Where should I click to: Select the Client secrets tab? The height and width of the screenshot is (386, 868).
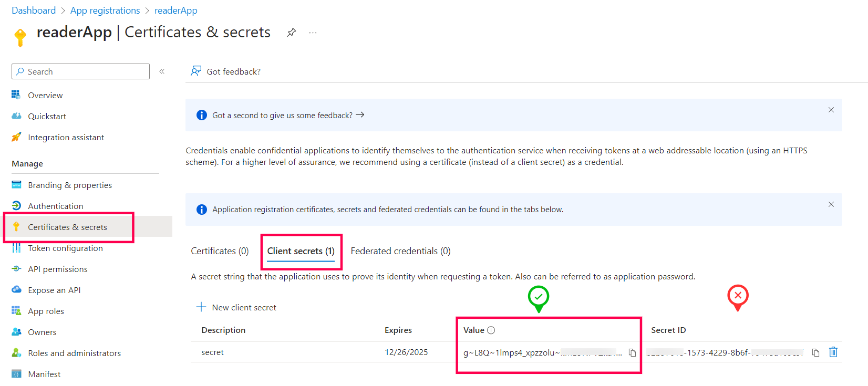point(301,251)
